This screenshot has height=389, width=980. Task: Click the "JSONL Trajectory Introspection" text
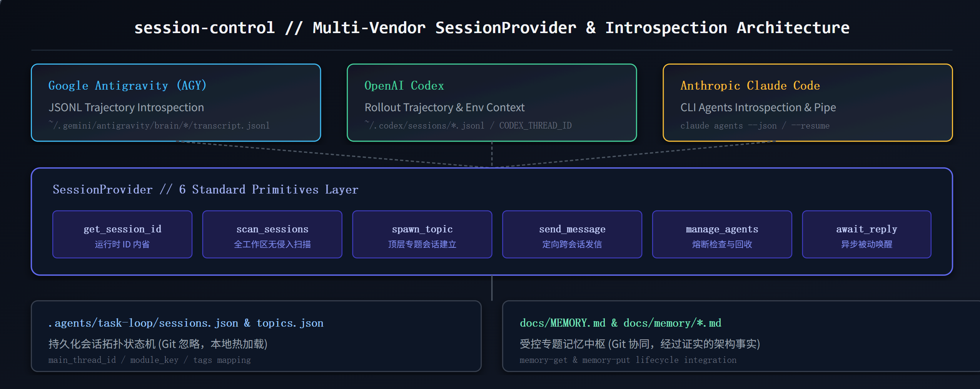pyautogui.click(x=126, y=107)
